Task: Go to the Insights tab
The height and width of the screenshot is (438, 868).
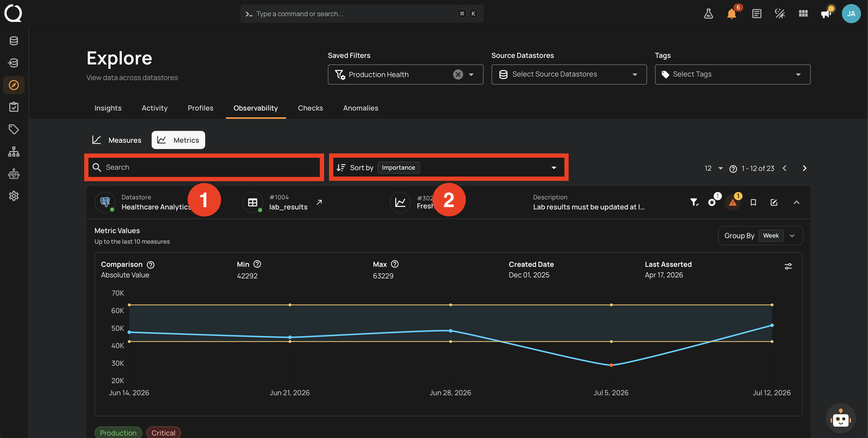Action: tap(108, 108)
